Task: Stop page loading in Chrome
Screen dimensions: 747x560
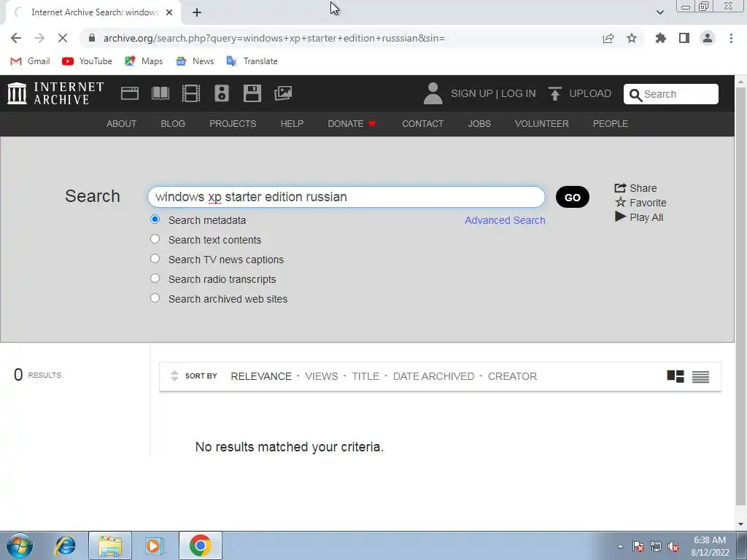Action: (63, 38)
